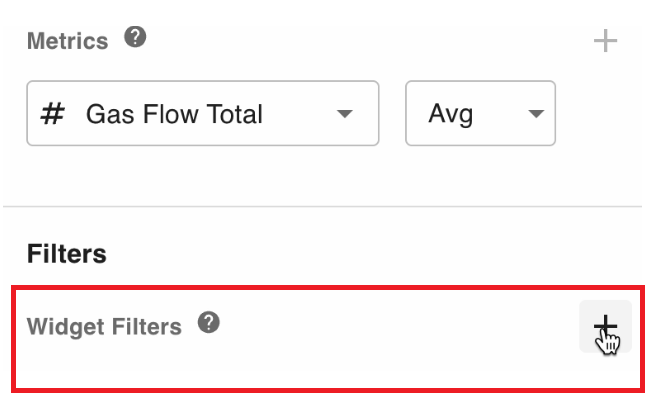Click the hash number-type icon in metric field

click(x=52, y=114)
